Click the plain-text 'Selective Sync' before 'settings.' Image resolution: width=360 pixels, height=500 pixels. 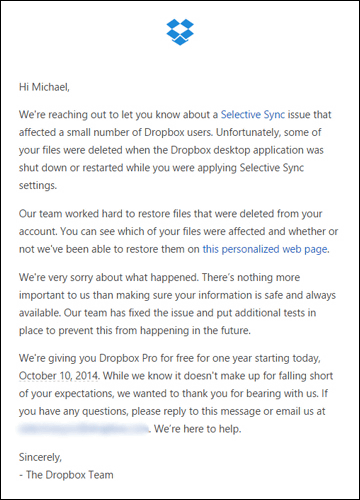point(272,168)
